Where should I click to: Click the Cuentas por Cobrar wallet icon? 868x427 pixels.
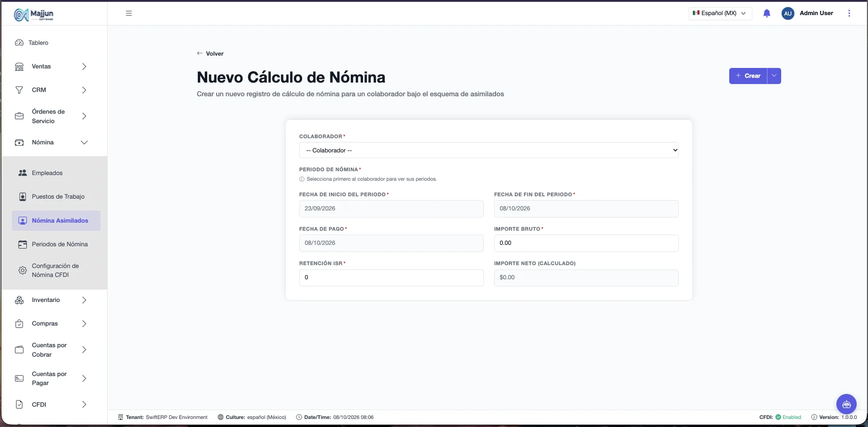19,350
